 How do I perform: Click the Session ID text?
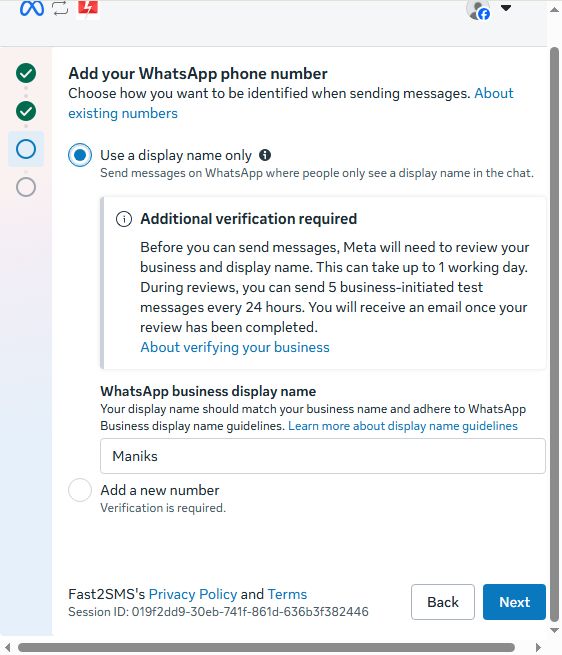(218, 612)
